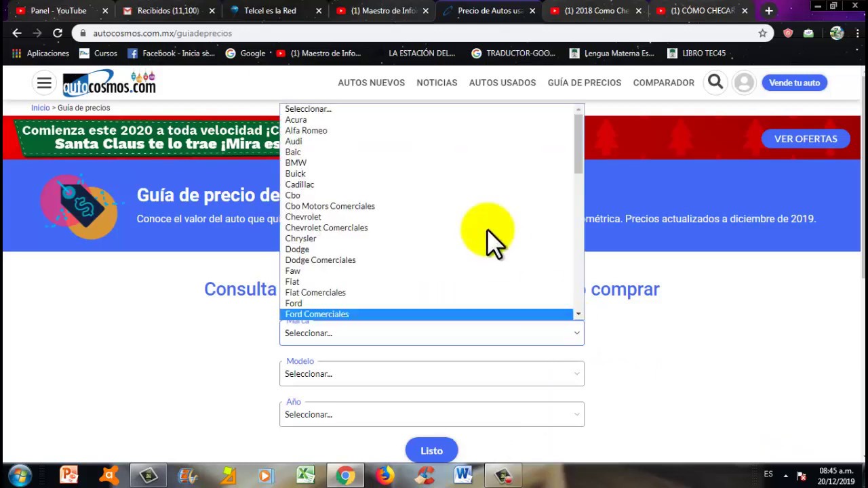Image resolution: width=868 pixels, height=488 pixels.
Task: Choose BMW in the dropdown list
Action: pyautogui.click(x=427, y=163)
